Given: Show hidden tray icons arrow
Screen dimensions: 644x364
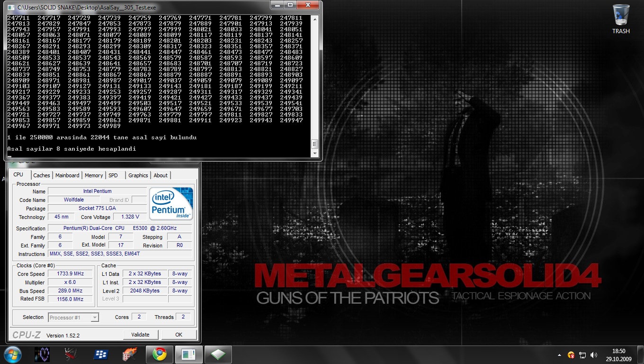Looking at the screenshot, I should click(560, 355).
